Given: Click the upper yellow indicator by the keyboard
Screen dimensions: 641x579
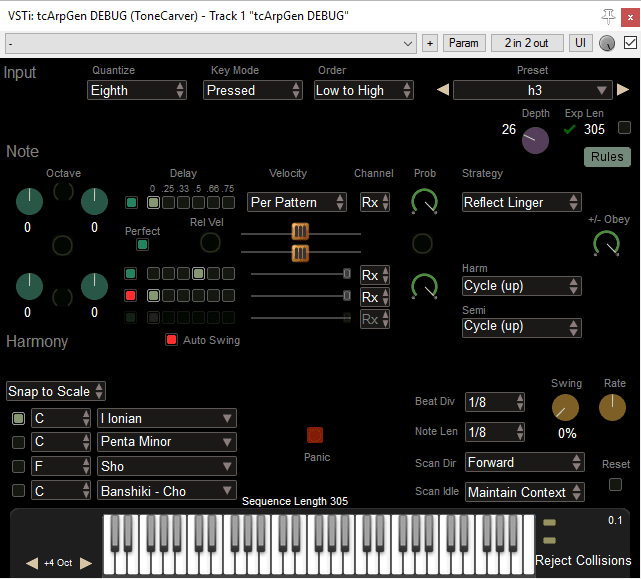Looking at the screenshot, I should 549,522.
